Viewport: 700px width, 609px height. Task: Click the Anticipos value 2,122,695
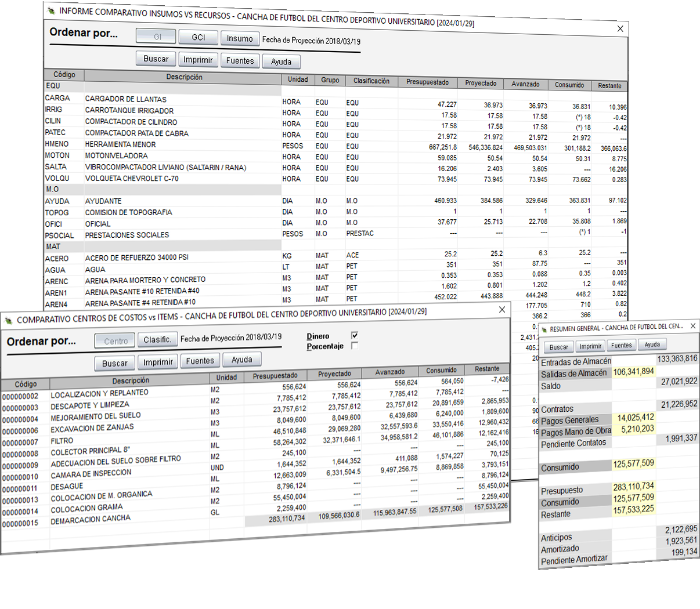pyautogui.click(x=681, y=529)
